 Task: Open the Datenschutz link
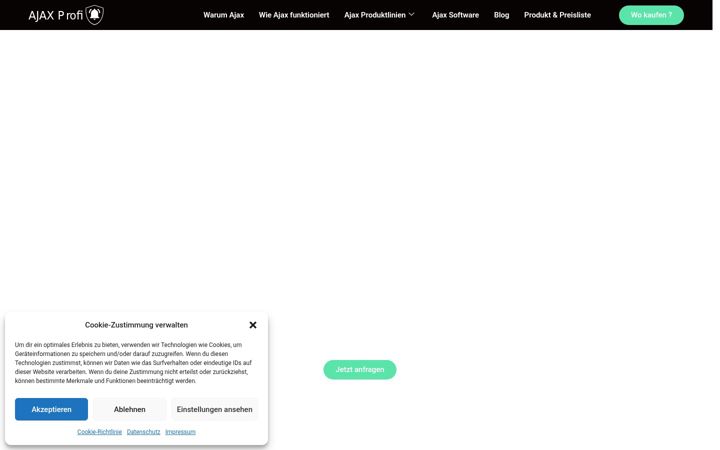[x=143, y=432]
